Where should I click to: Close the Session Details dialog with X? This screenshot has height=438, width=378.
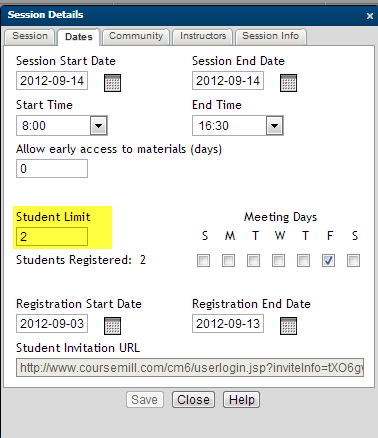370,16
